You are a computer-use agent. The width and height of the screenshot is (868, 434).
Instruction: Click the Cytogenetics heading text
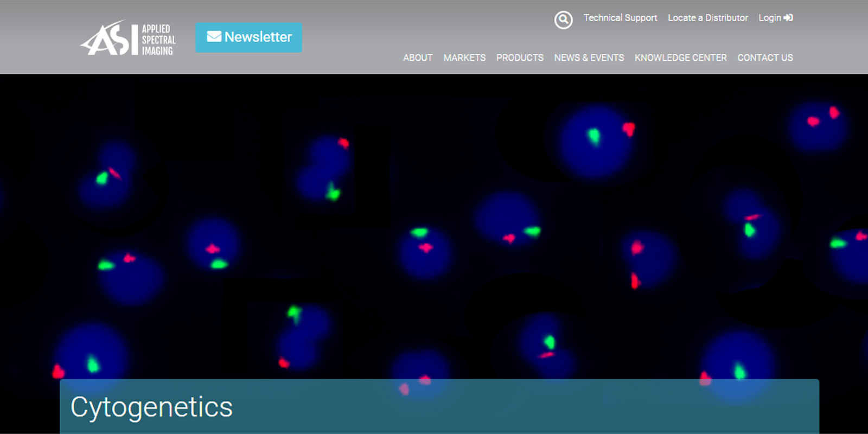click(151, 407)
